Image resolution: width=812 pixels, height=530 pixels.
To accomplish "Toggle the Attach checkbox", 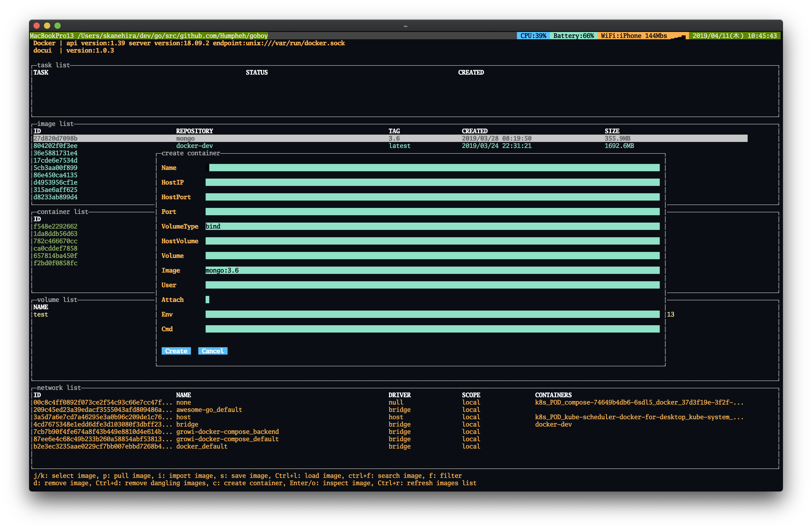I will [x=207, y=300].
